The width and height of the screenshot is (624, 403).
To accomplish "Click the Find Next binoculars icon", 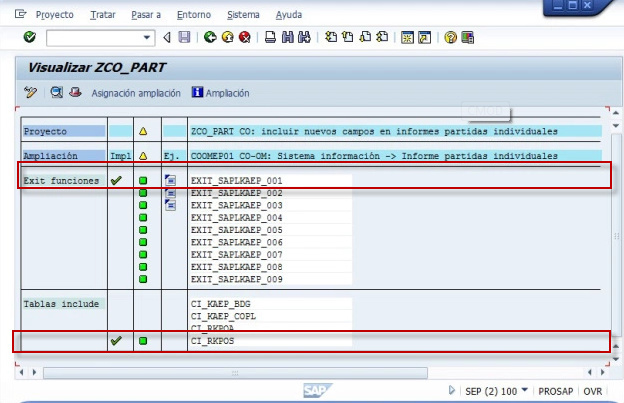I will click(304, 37).
